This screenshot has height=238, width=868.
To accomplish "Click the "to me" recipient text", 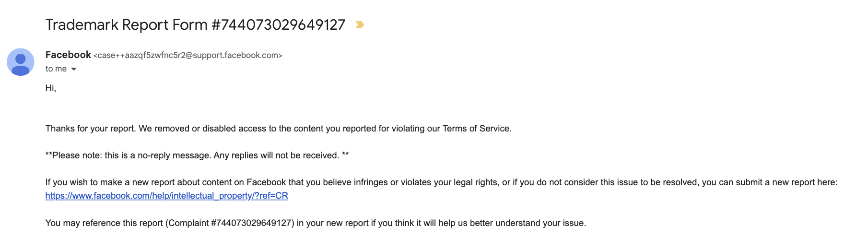I will (56, 69).
